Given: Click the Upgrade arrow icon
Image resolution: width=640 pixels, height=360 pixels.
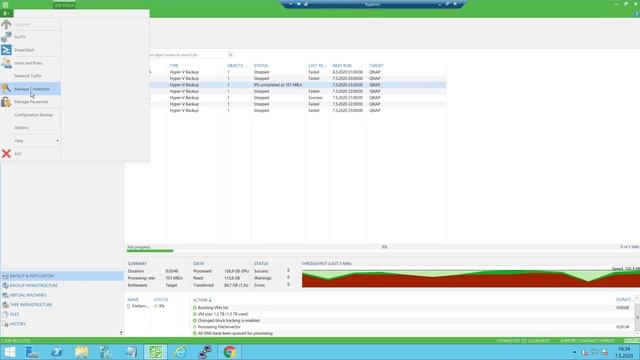Looking at the screenshot, I should click(6, 24).
